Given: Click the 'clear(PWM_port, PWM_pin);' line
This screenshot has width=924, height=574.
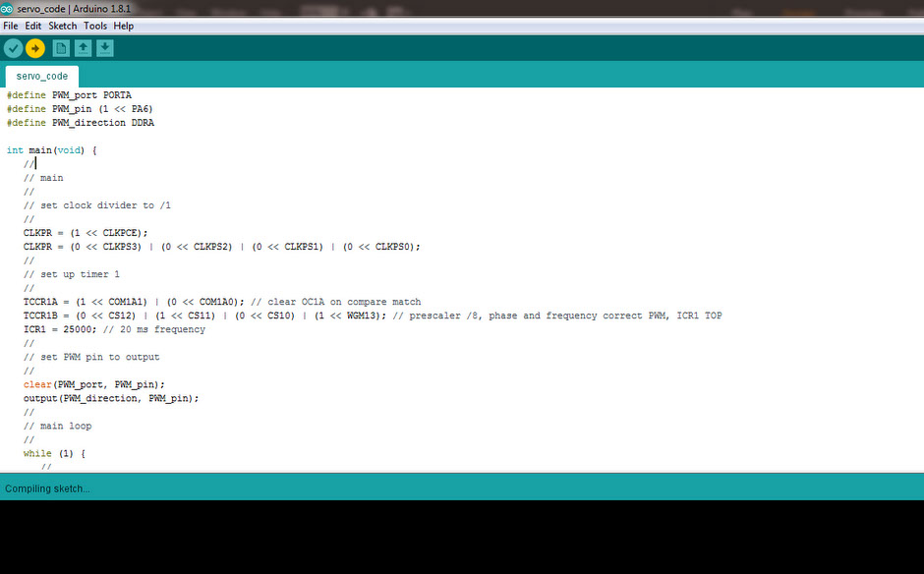Looking at the screenshot, I should pyautogui.click(x=94, y=385).
